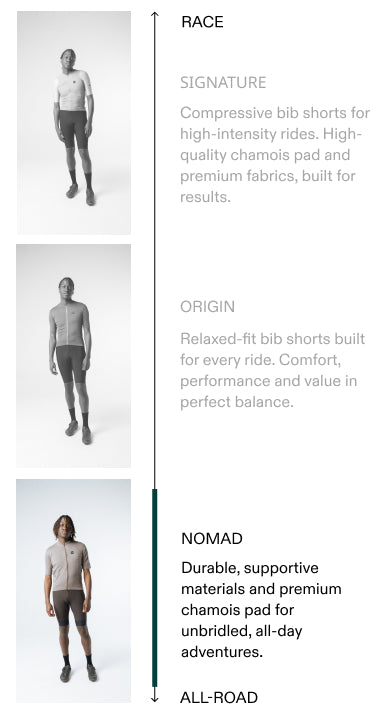The image size is (390, 720).
Task: Click the Origin relaxed-fit bib shorts description
Action: coord(272,370)
